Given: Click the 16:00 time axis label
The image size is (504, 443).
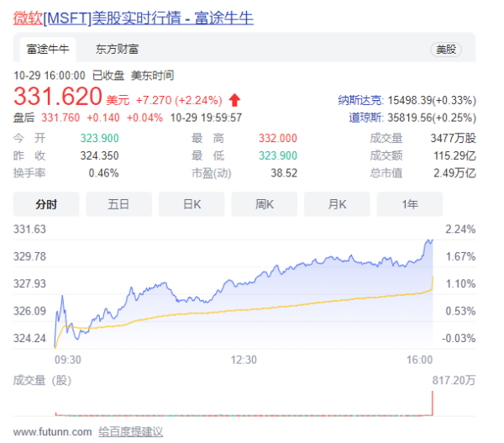Looking at the screenshot, I should [x=419, y=360].
